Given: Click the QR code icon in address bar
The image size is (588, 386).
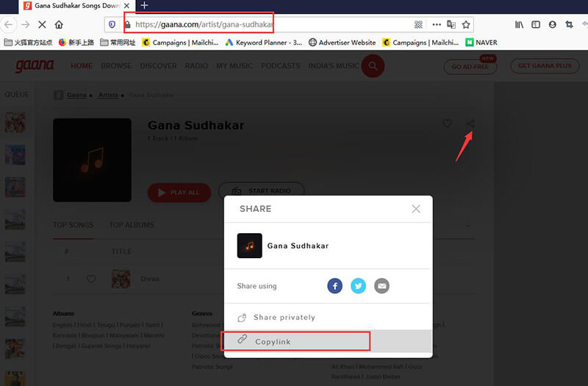Looking at the screenshot, I should click(x=418, y=25).
